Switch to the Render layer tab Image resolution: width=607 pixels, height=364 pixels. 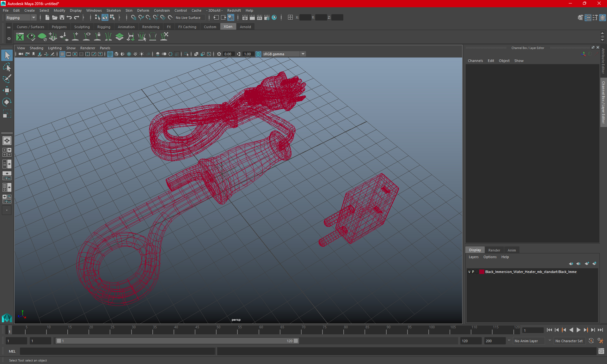[x=494, y=250]
